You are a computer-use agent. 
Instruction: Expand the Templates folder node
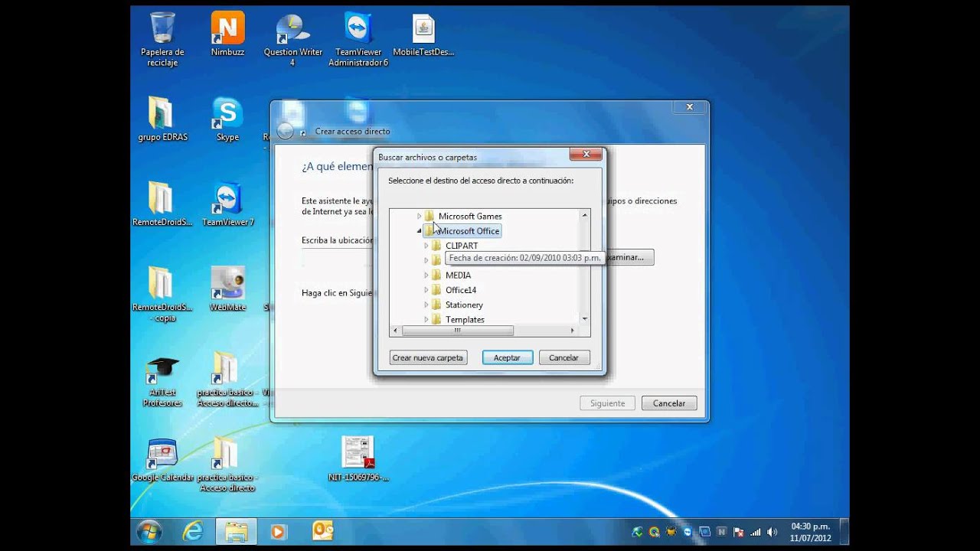426,319
